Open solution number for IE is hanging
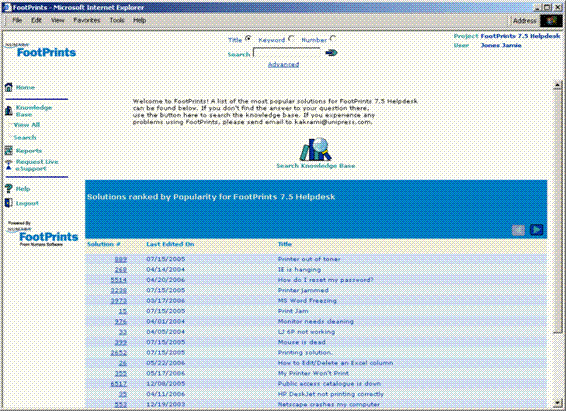The width and height of the screenshot is (566, 411). click(x=121, y=270)
